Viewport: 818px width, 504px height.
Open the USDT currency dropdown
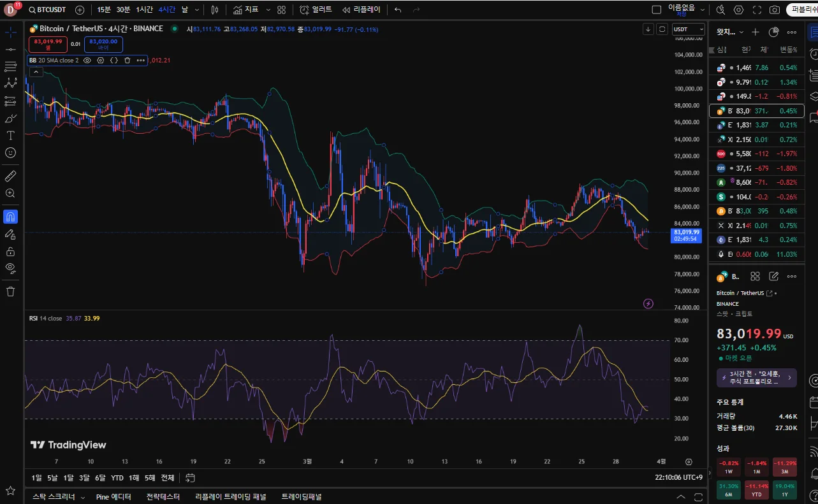tap(689, 29)
